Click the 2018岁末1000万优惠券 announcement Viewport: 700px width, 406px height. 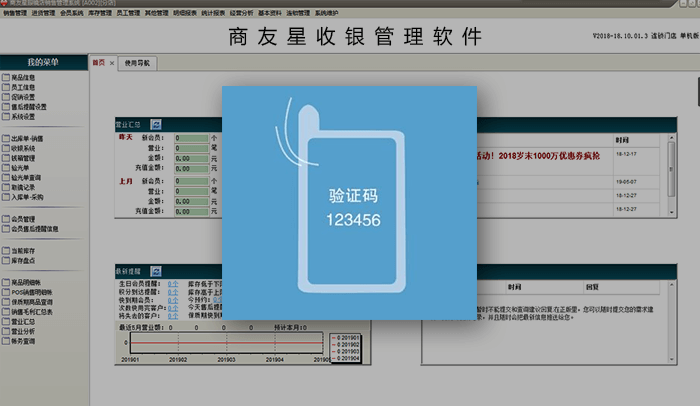click(538, 156)
